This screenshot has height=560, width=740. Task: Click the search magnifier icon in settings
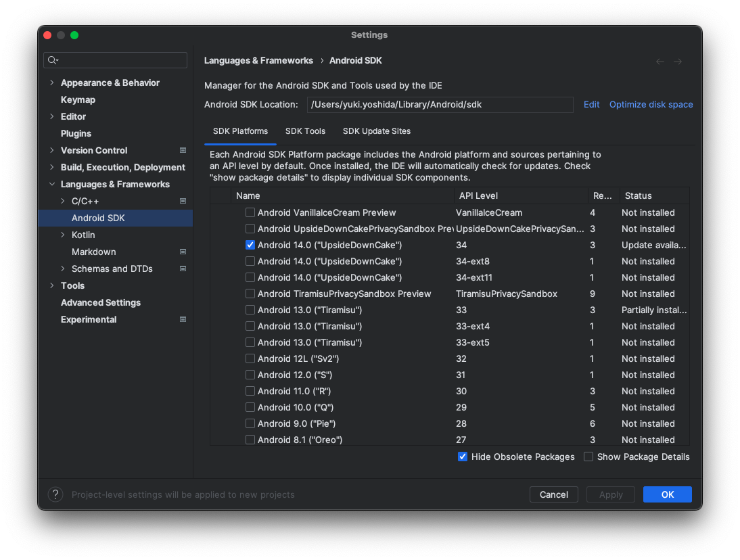pos(52,60)
